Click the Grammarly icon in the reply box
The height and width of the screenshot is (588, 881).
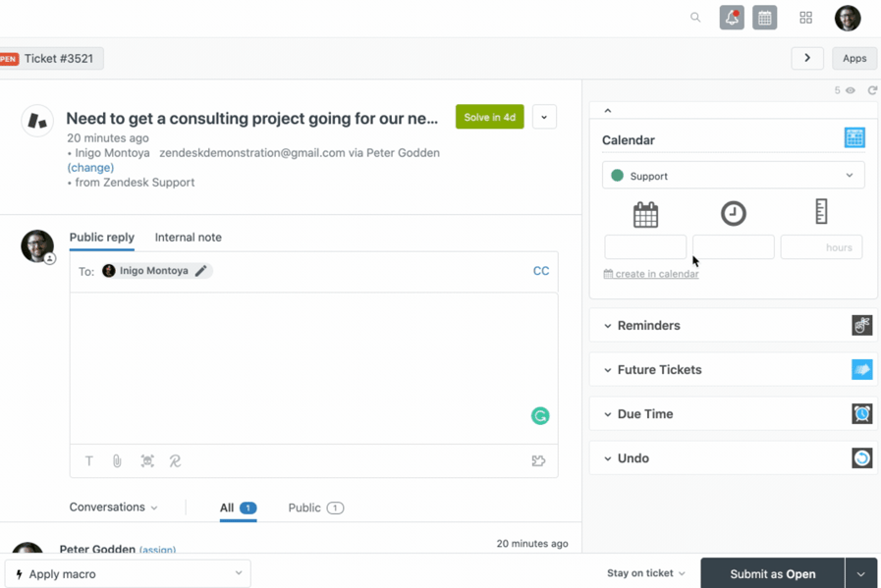(539, 416)
